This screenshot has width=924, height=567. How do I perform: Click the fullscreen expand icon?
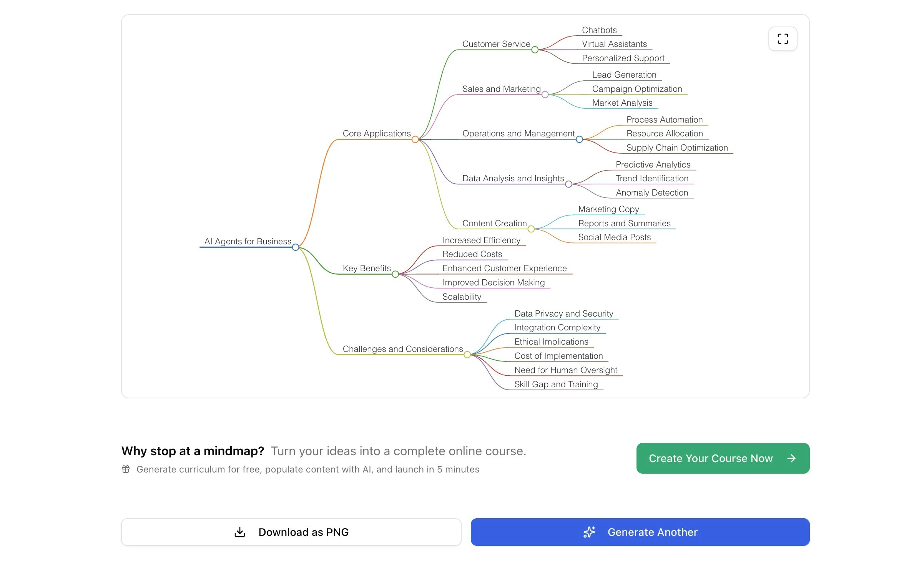(783, 39)
